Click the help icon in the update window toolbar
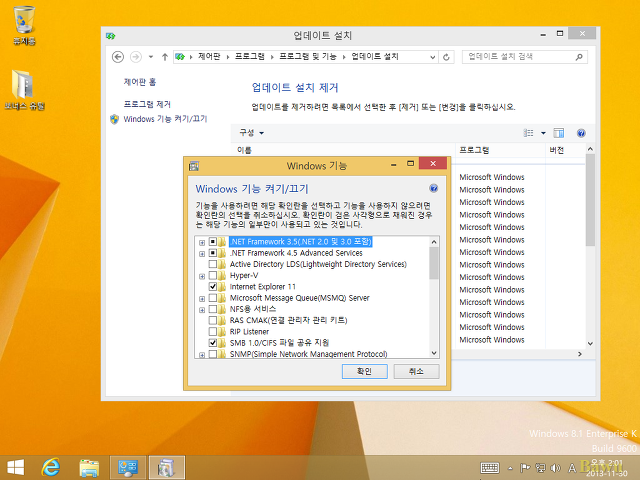Viewport: 640px width, 480px height. coord(581,133)
